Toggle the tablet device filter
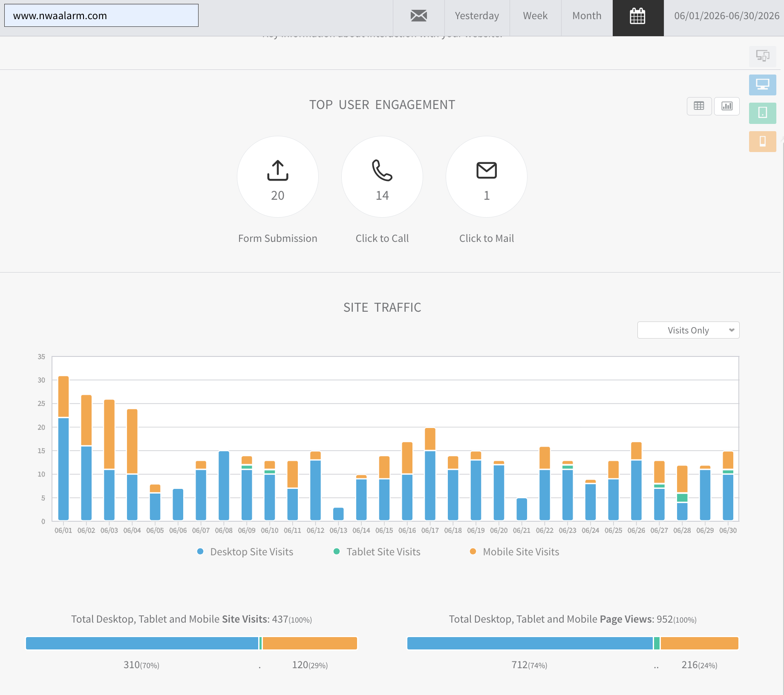784x695 pixels. (x=762, y=113)
